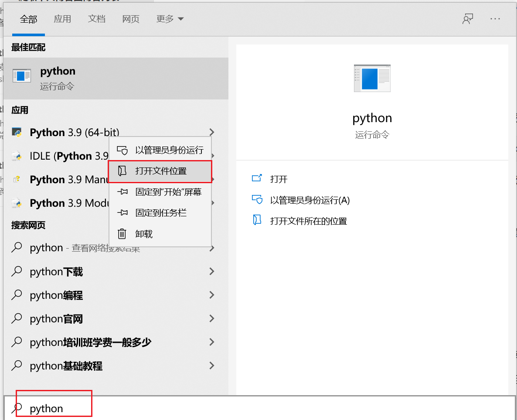Viewport: 517px width, 420px height.
Task: Click the magnifier icon in search box
Action: [17, 409]
